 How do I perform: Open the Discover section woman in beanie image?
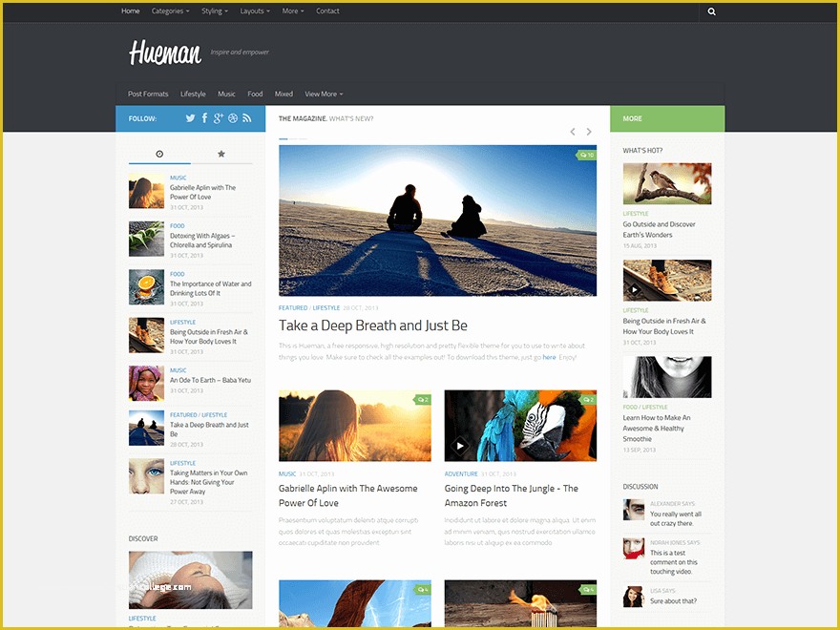coord(190,579)
